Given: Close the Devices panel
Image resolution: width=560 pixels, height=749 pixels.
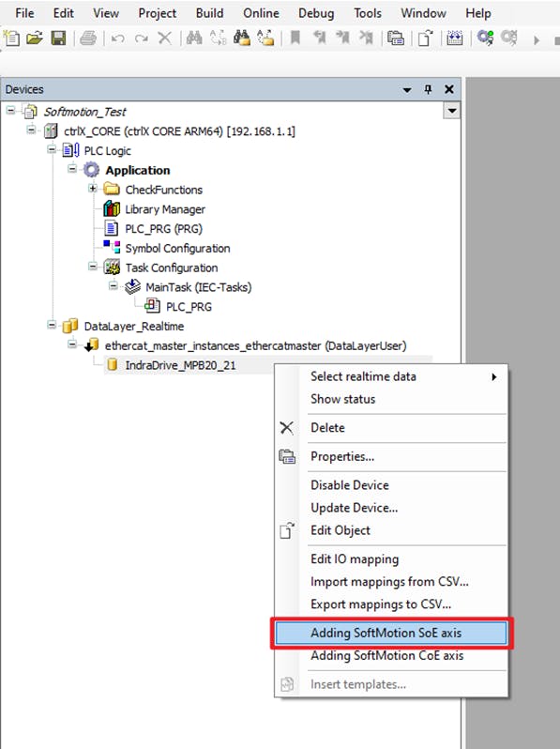Looking at the screenshot, I should point(449,89).
